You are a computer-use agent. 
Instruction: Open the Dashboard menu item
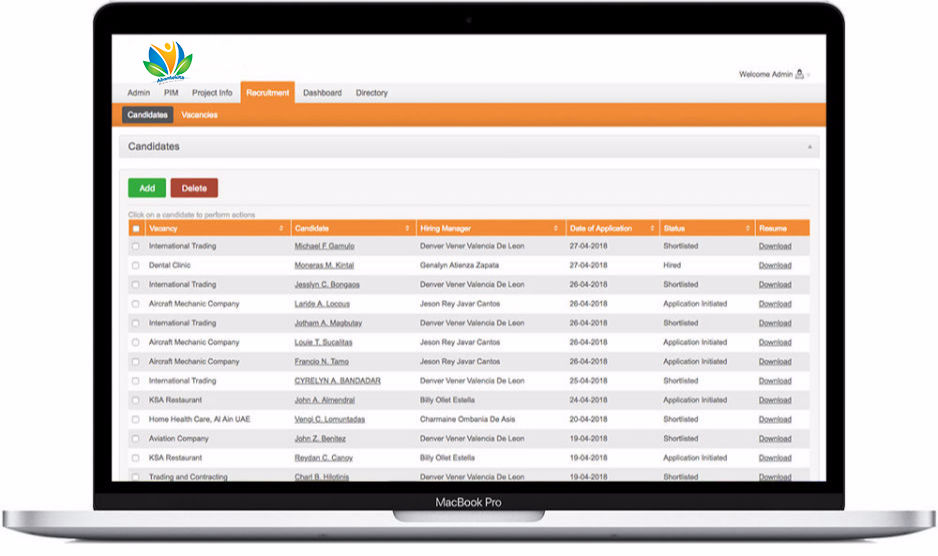point(322,93)
